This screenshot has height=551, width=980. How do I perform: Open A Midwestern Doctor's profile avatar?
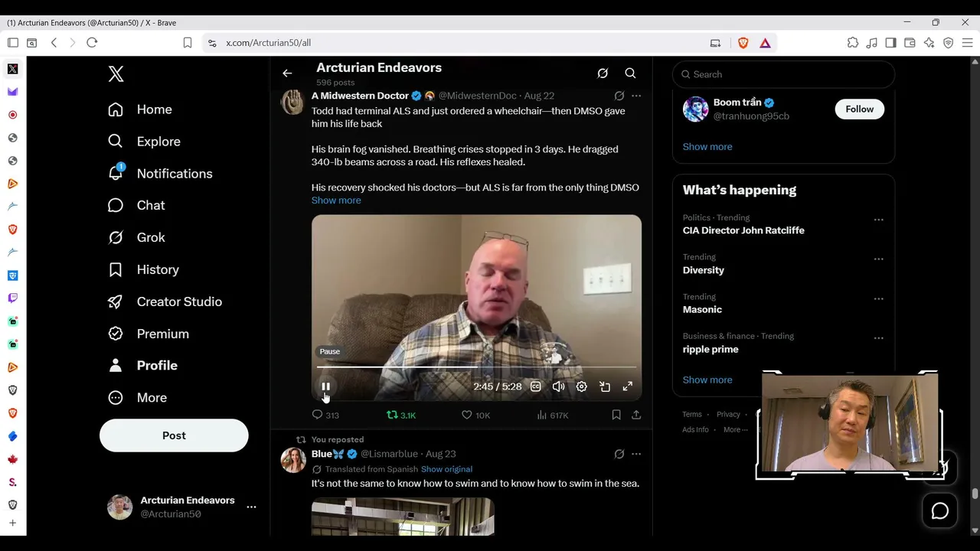click(x=292, y=102)
